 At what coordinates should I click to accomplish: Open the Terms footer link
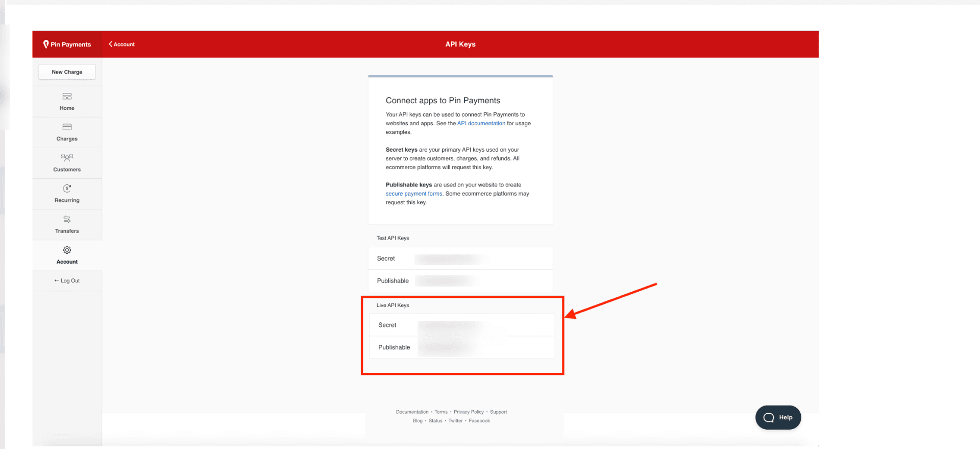pyautogui.click(x=441, y=412)
